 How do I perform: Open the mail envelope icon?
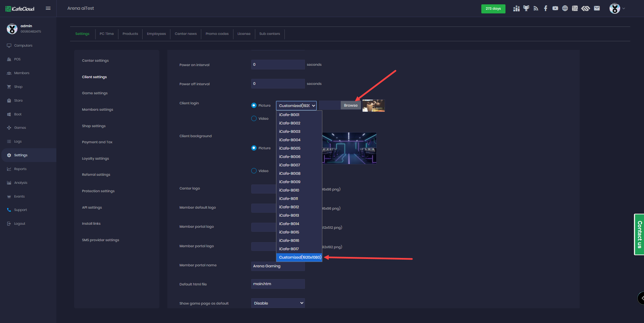(x=597, y=8)
